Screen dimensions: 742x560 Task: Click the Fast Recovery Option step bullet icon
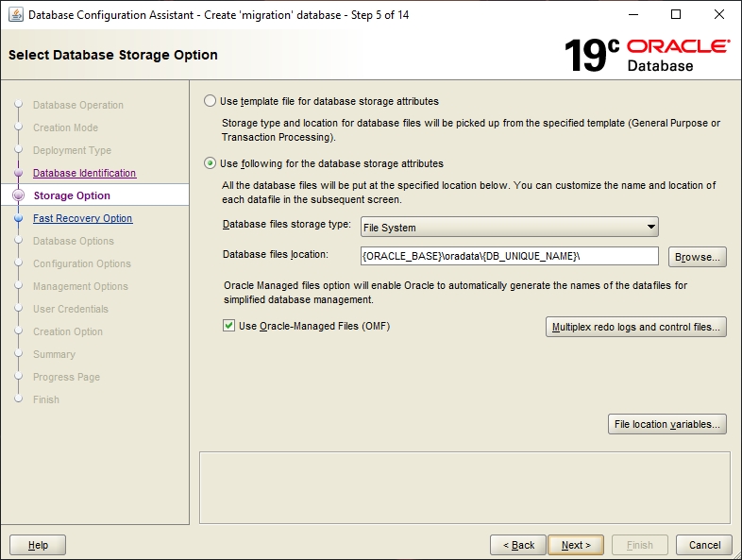[x=18, y=218]
